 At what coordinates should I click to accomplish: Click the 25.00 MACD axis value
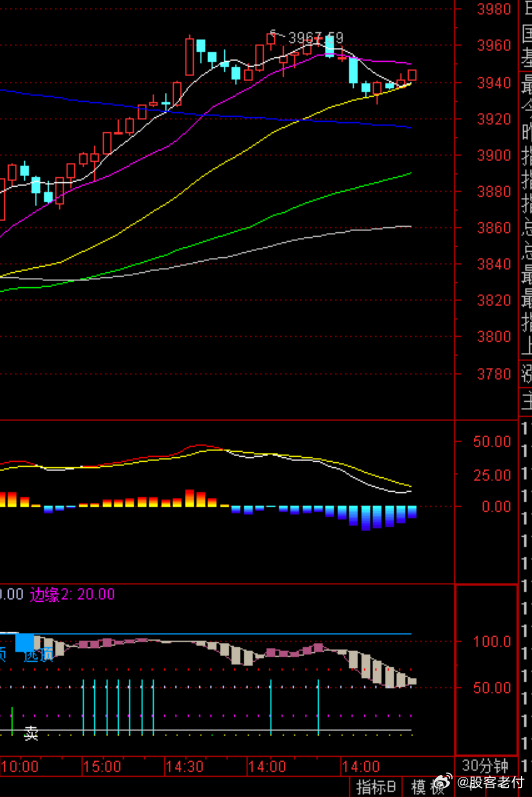(491, 475)
